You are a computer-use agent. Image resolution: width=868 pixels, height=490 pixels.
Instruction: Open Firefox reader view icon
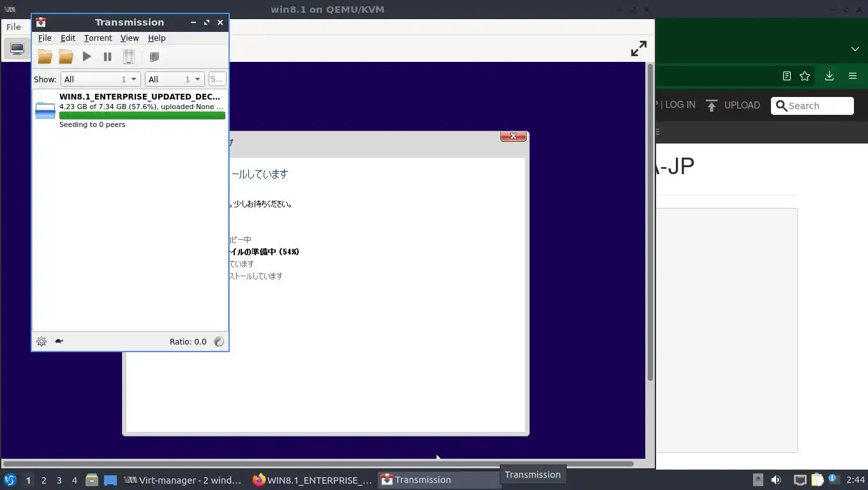[786, 76]
